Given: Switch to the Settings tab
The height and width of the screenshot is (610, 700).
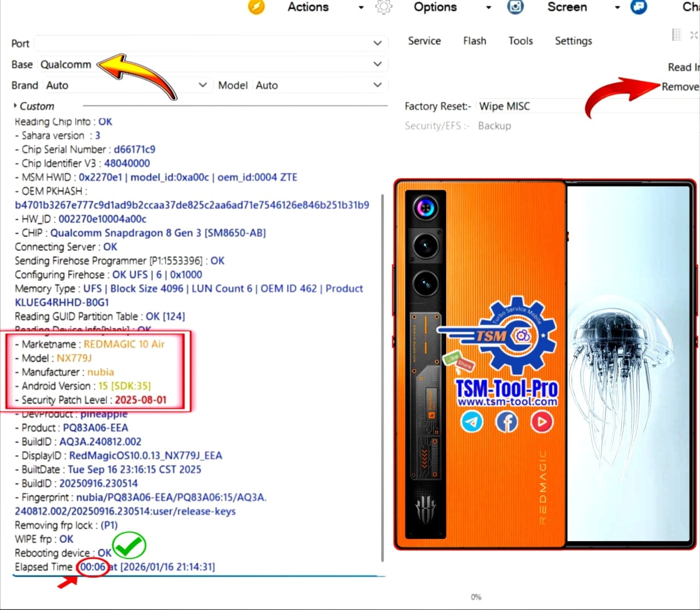Looking at the screenshot, I should pos(573,41).
